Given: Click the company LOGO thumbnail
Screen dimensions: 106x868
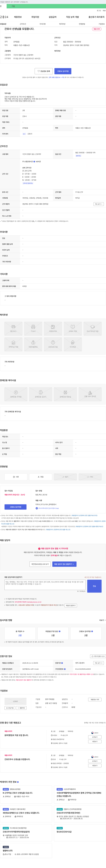Looking at the screenshot, I should (x=16, y=701).
